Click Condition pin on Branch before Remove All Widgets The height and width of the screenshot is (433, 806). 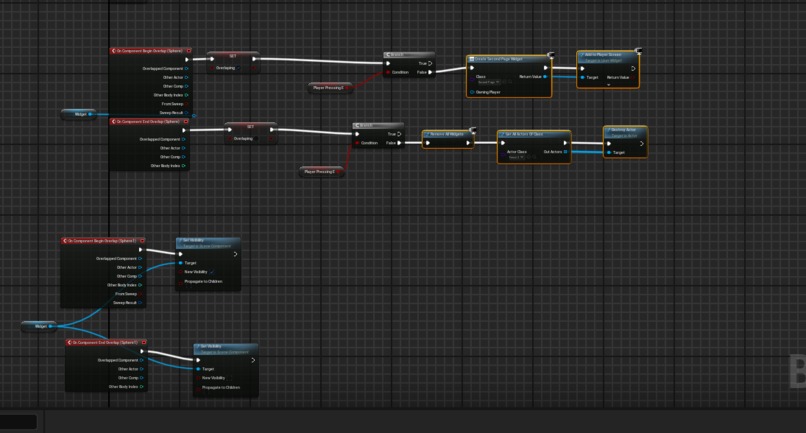[357, 143]
